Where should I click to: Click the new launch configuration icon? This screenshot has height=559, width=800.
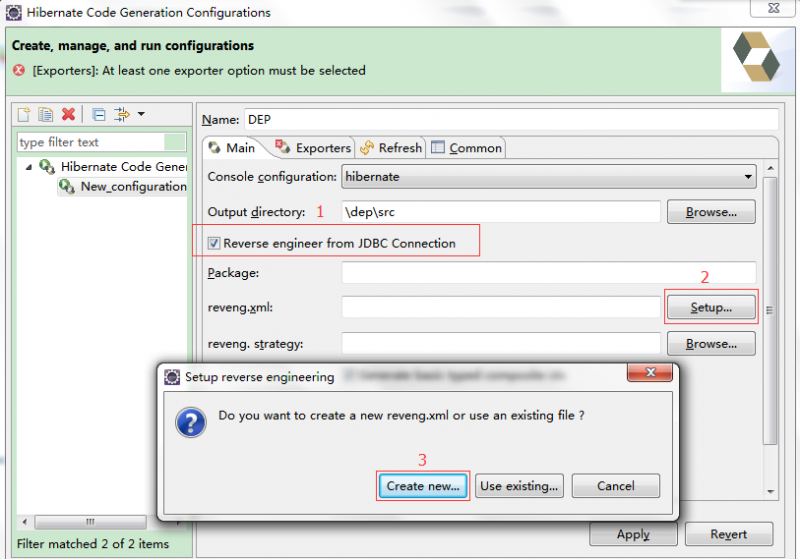[x=24, y=115]
